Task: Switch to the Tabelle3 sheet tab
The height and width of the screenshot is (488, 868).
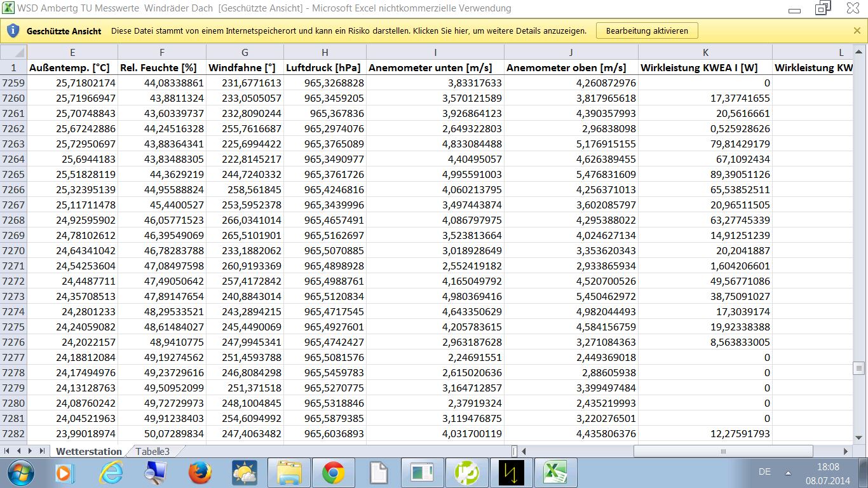Action: 153,451
